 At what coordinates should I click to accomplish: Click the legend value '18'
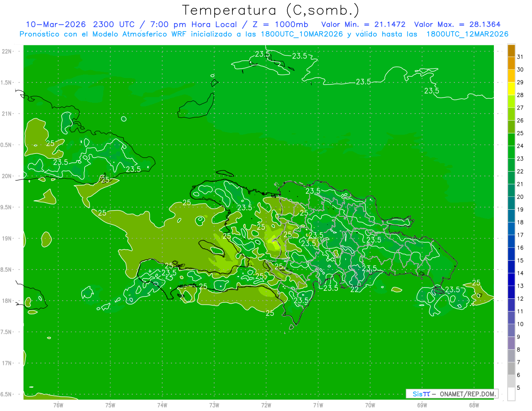pos(520,222)
